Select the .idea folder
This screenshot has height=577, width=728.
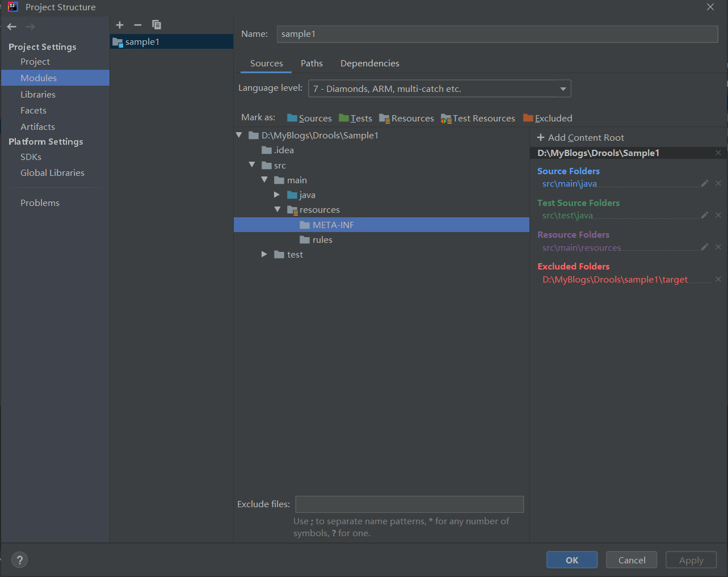pyautogui.click(x=278, y=150)
